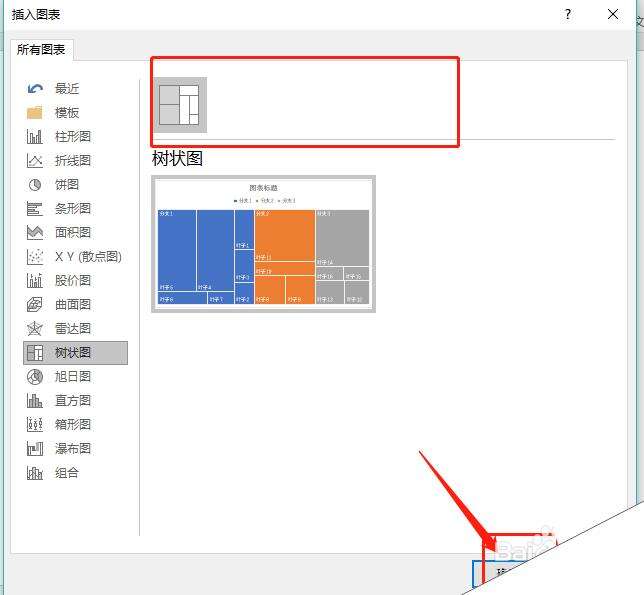
Task: Click the 柱形图 text label
Action: (73, 136)
